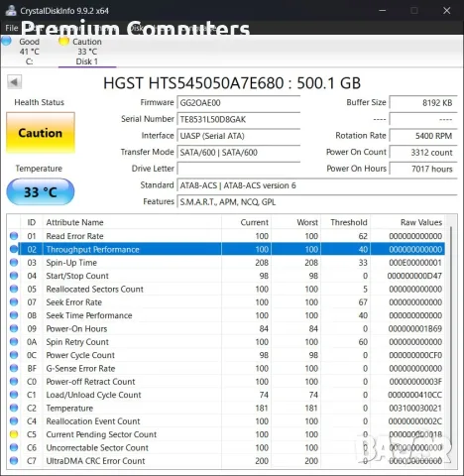The height and width of the screenshot is (476, 464).
Task: Click yellow caution dot of Current Pending Sector Count
Action: 14,434
